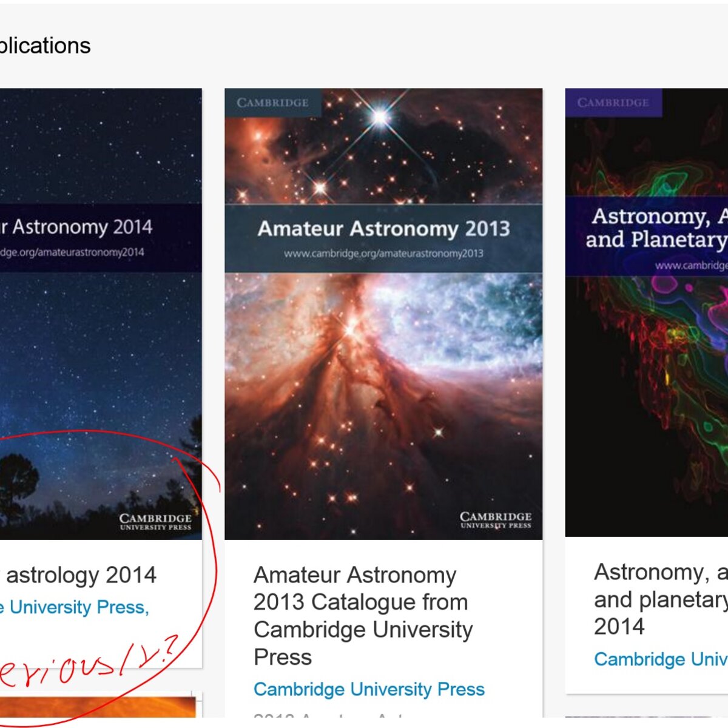
Task: Click 'Amateur Astronomy 2013' banner text on cover
Action: (x=383, y=229)
